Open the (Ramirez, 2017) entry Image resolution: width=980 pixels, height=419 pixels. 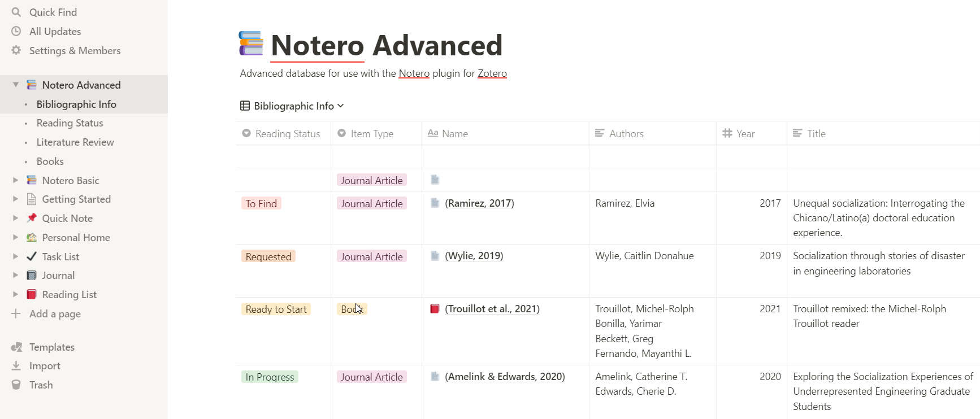pos(479,203)
